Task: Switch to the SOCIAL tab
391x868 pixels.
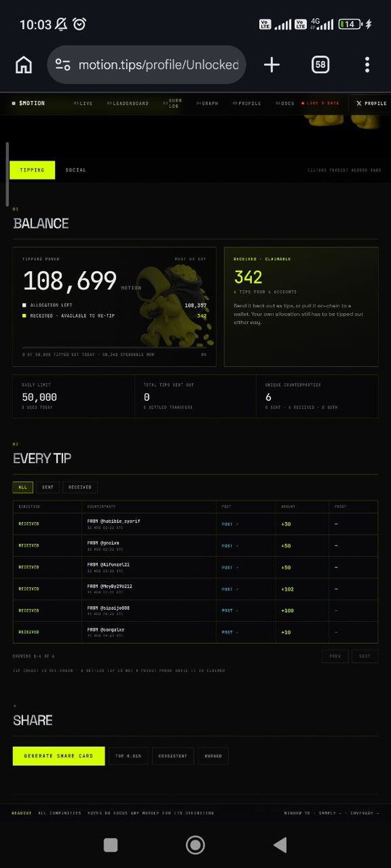Action: (75, 170)
